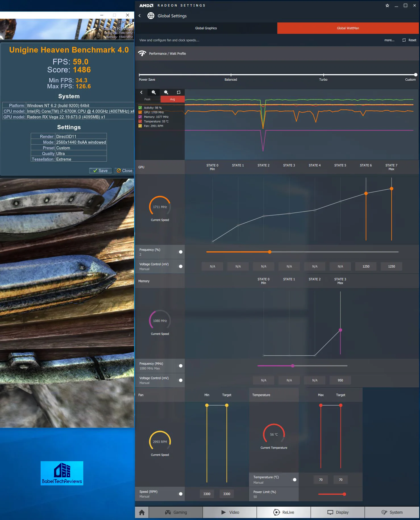The image size is (420, 520).
Task: Select GPU State 6 curve point
Action: point(366,193)
